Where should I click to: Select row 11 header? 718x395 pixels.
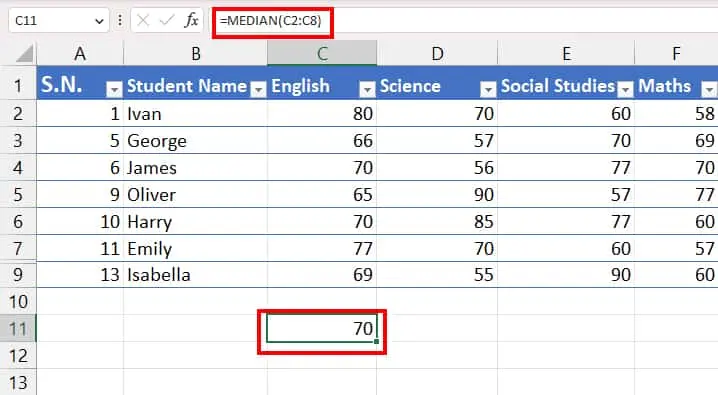[18, 329]
